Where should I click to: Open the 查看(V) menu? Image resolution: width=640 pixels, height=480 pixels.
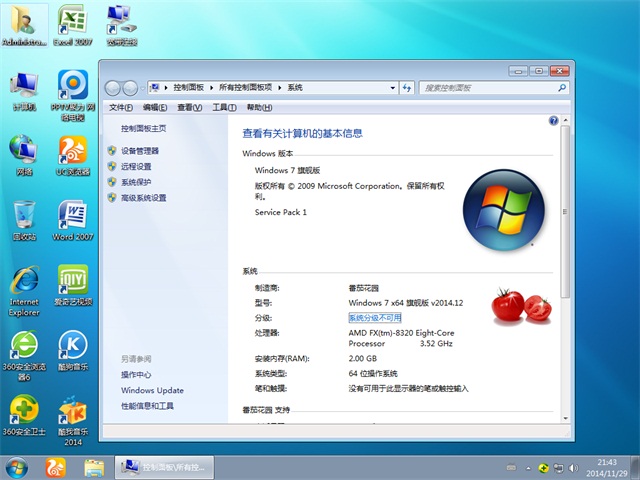[x=189, y=107]
